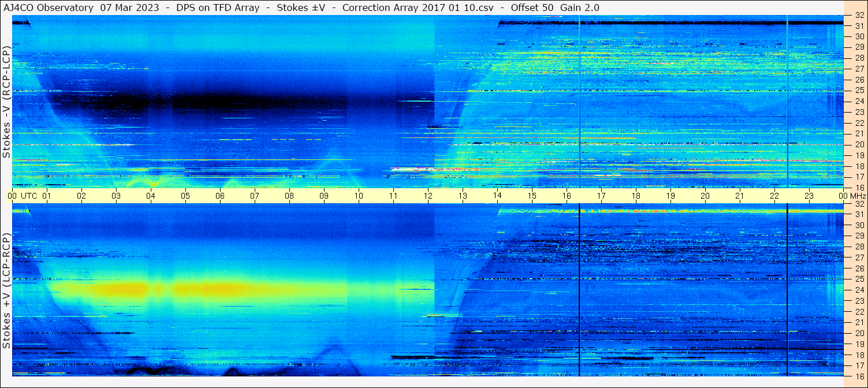Click 17 MHz label in Stokes -V panel

pos(859,177)
